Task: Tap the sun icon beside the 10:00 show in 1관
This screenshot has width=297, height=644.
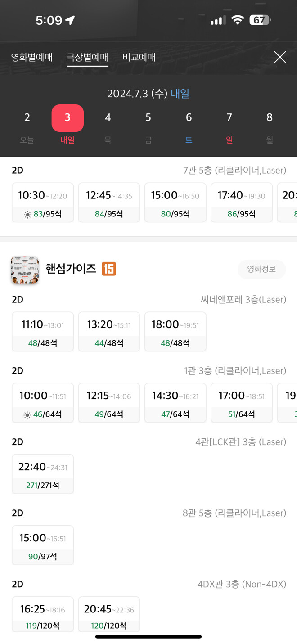Action: pyautogui.click(x=27, y=414)
